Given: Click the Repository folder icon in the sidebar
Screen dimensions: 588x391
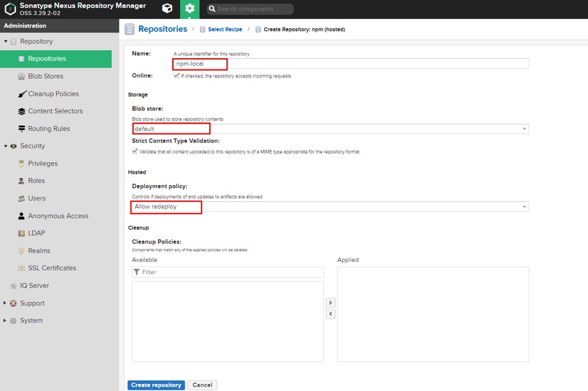Looking at the screenshot, I should [14, 41].
